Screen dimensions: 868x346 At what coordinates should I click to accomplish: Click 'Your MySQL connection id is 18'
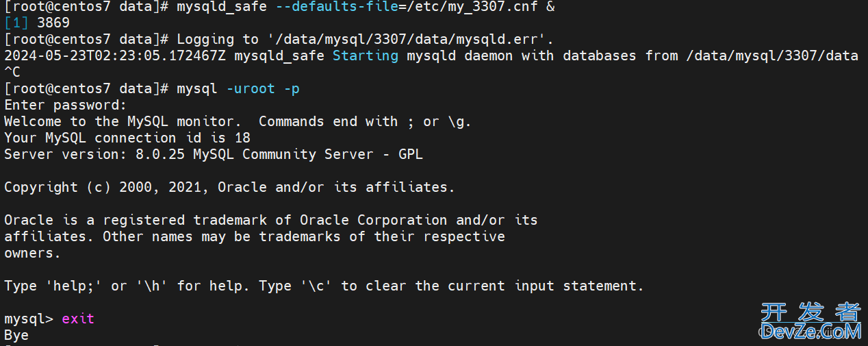[127, 138]
